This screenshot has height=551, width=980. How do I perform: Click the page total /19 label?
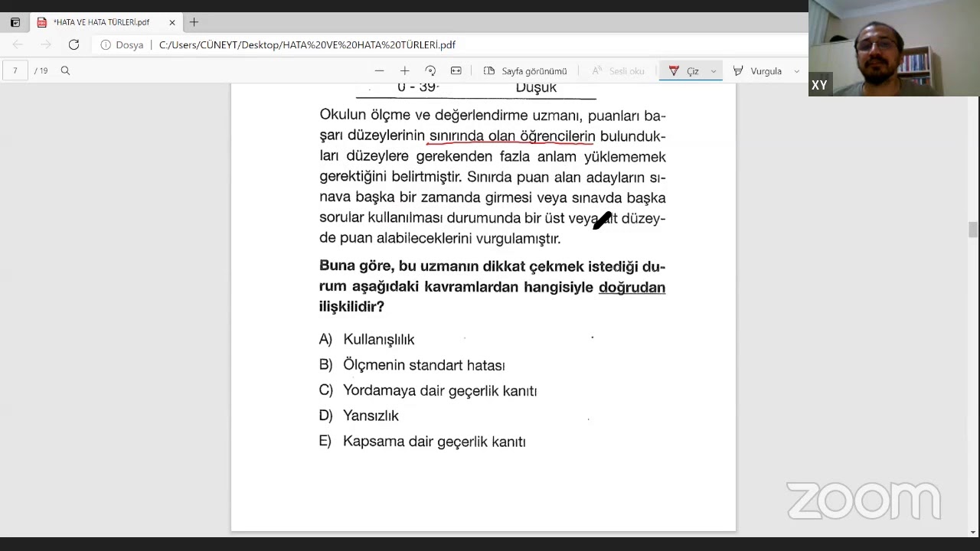point(41,70)
